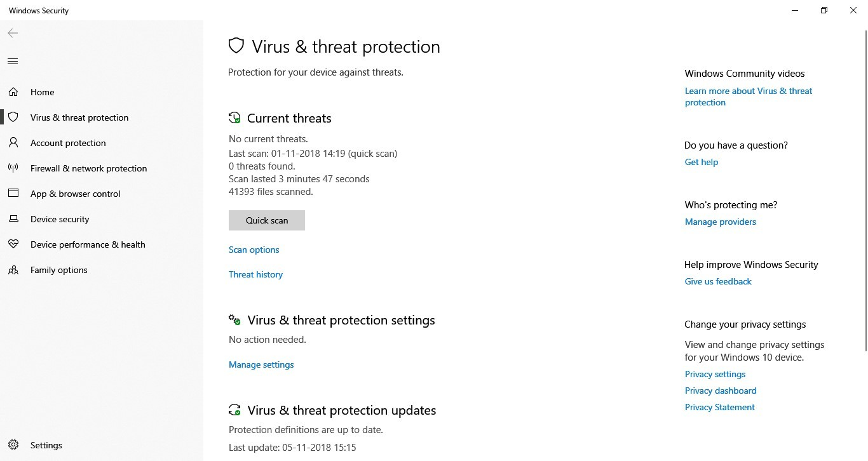
Task: Select Virus & threat protection in sidebar
Action: [79, 117]
